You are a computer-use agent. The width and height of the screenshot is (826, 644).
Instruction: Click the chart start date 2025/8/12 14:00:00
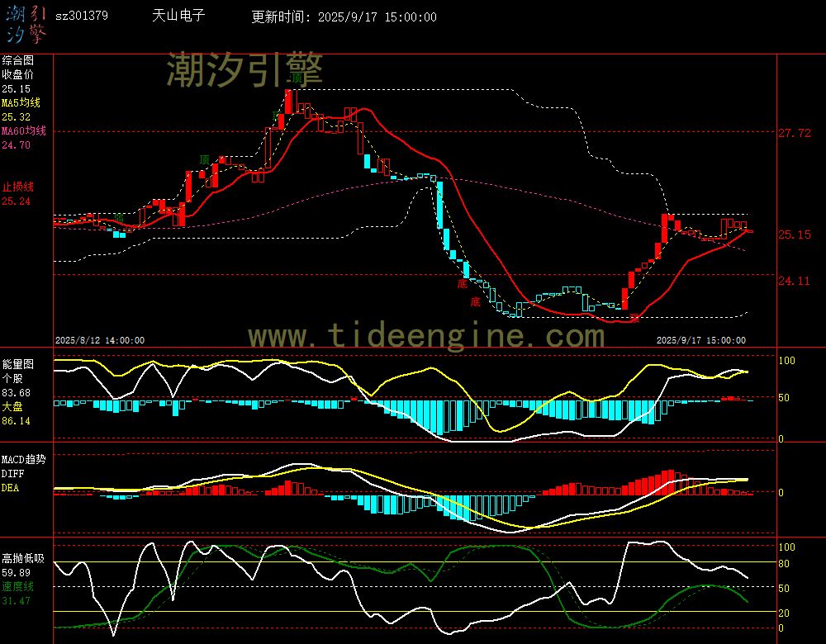pyautogui.click(x=100, y=341)
